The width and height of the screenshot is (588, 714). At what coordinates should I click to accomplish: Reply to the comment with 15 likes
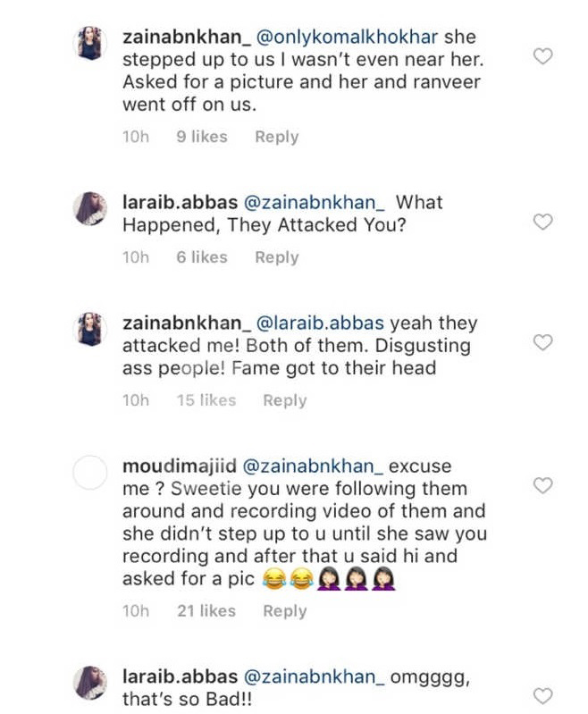(x=284, y=400)
